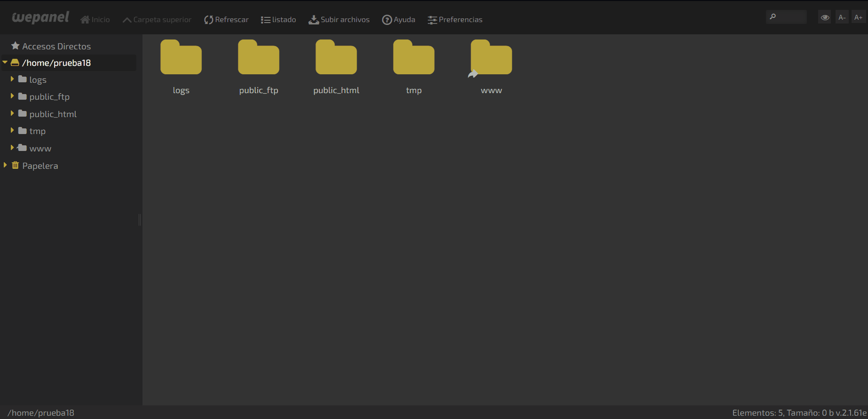The image size is (868, 419).
Task: Toggle the eye visibility icon
Action: click(825, 17)
